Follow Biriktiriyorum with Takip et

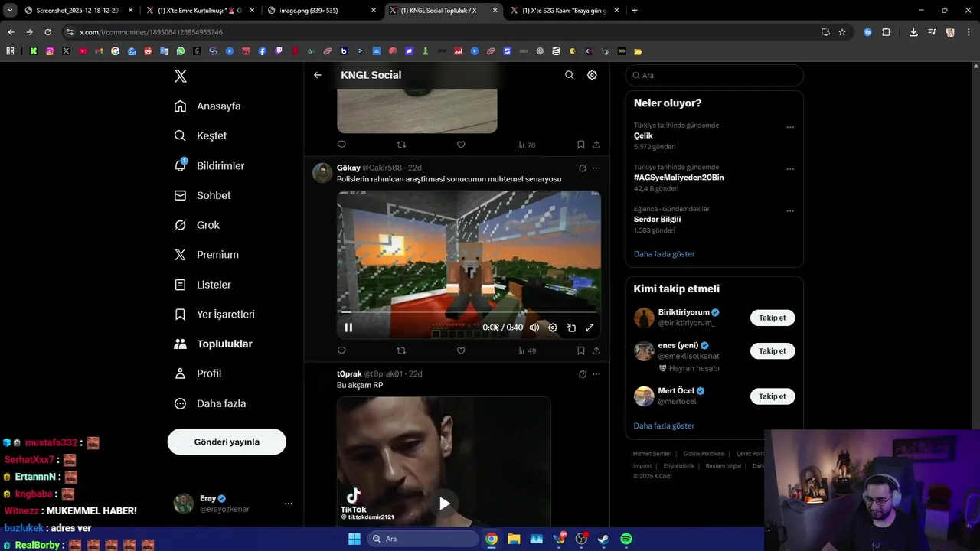click(x=773, y=318)
